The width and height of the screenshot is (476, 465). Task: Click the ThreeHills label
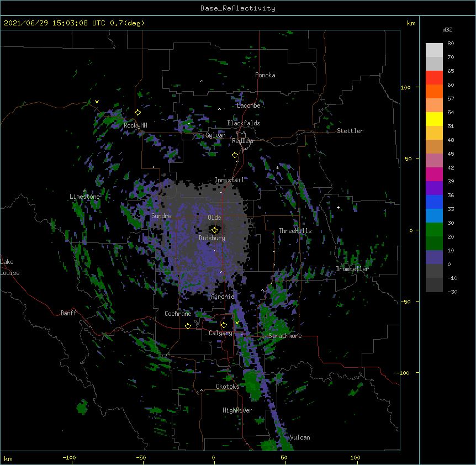pos(295,231)
